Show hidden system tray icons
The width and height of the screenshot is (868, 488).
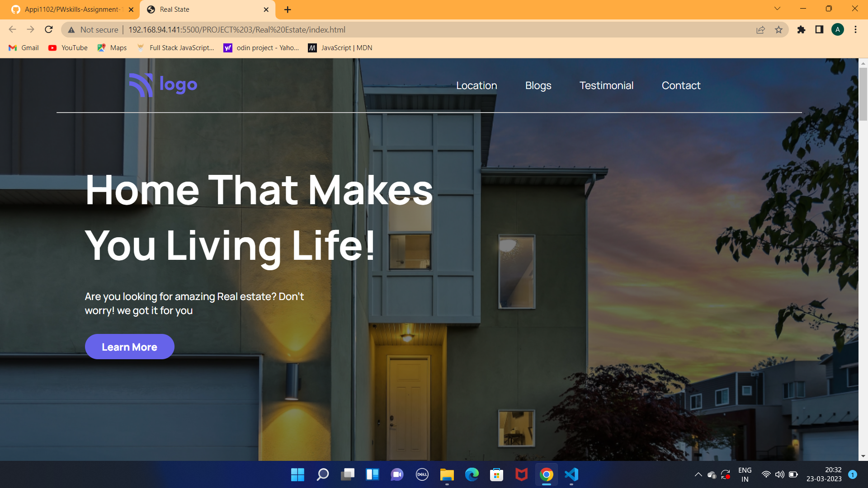tap(698, 474)
